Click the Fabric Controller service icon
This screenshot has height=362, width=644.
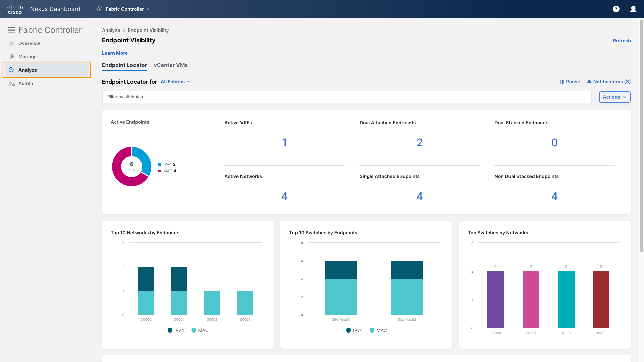click(x=99, y=9)
